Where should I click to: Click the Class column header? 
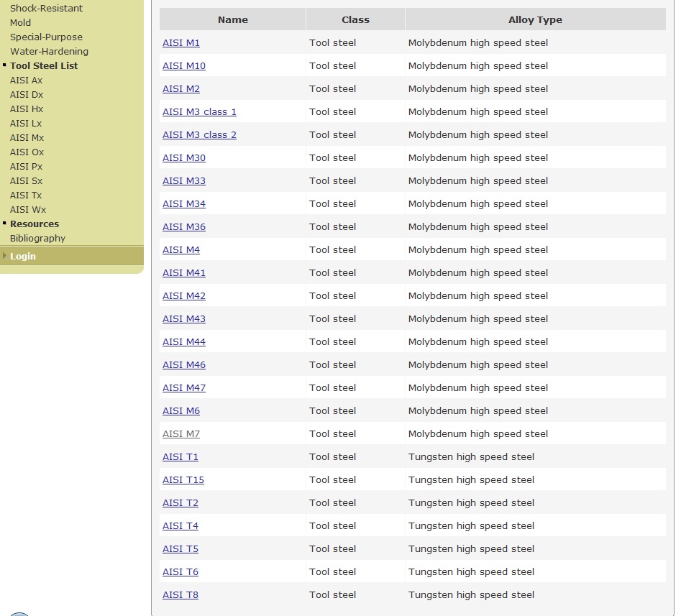(355, 20)
